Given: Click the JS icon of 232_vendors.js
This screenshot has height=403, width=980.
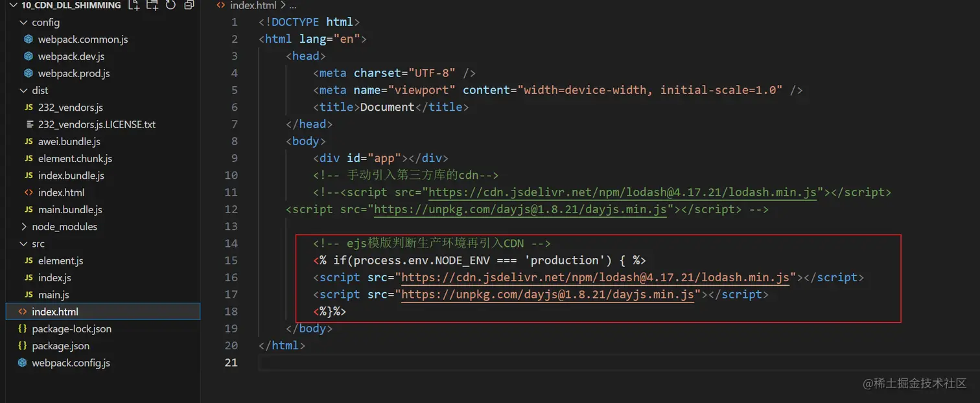Looking at the screenshot, I should tap(29, 108).
